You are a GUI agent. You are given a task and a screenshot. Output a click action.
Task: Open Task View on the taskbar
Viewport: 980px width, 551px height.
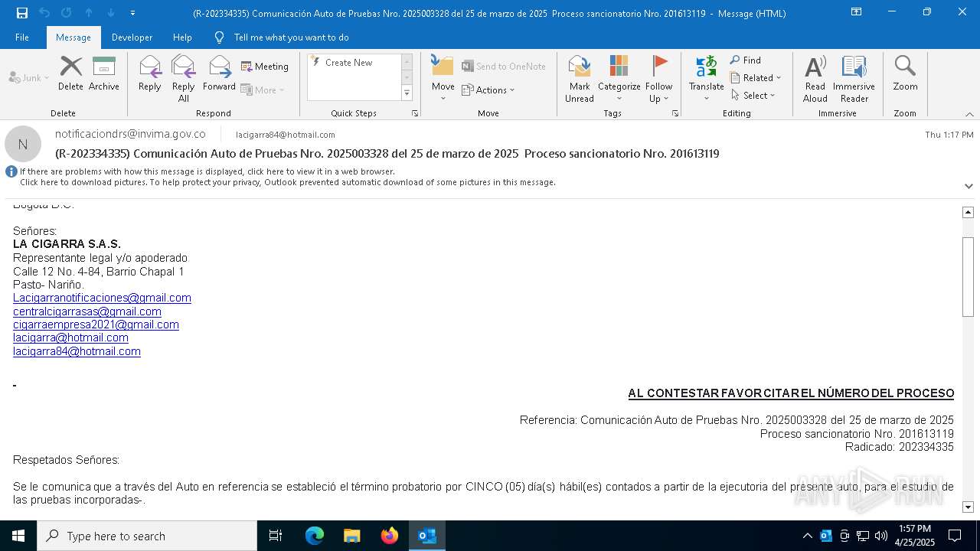click(x=276, y=536)
